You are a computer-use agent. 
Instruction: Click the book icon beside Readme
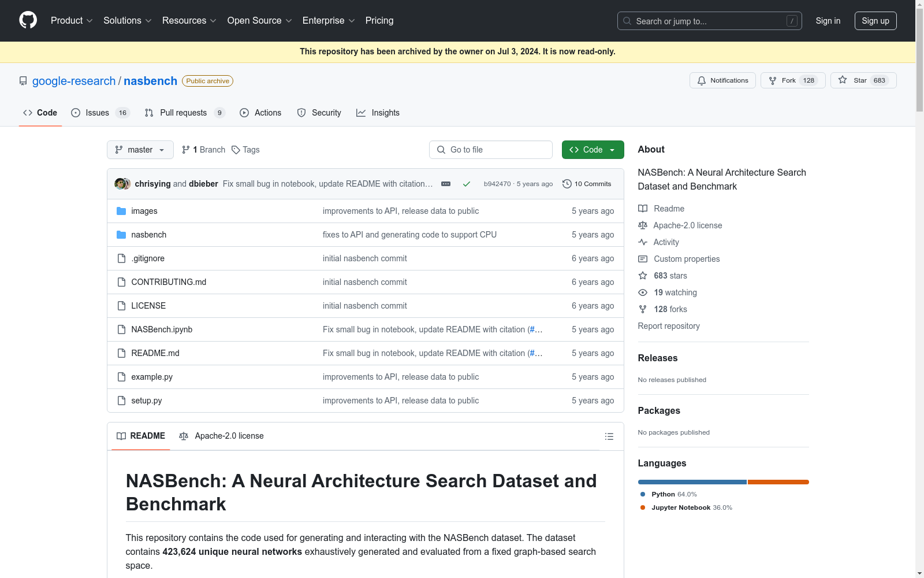643,209
